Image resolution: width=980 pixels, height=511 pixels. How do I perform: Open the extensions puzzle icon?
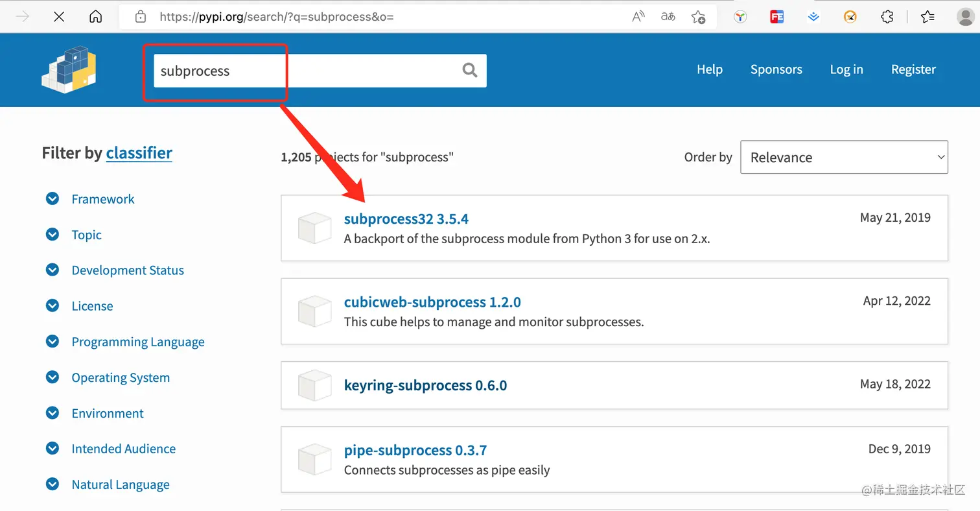pos(887,17)
